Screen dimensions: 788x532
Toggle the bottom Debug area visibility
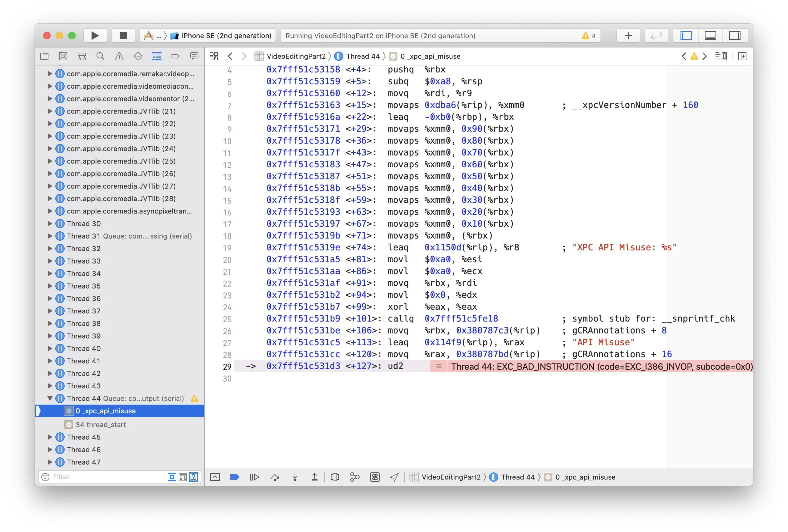[x=710, y=36]
